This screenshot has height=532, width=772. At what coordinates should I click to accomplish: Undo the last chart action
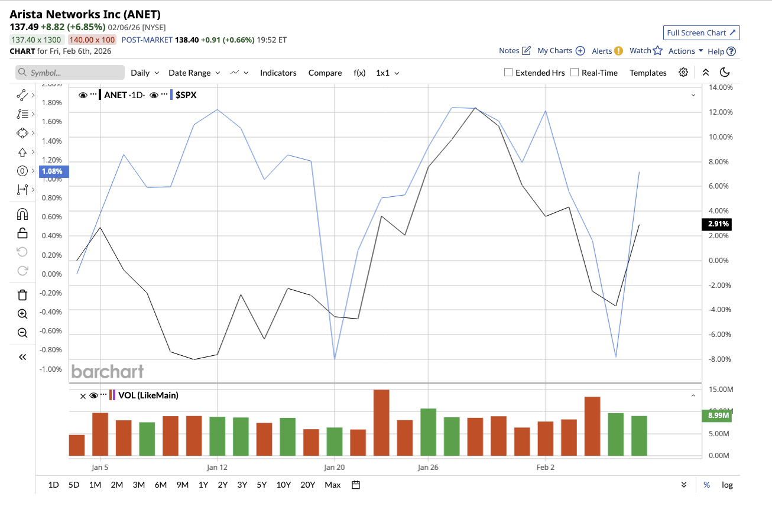coord(22,252)
